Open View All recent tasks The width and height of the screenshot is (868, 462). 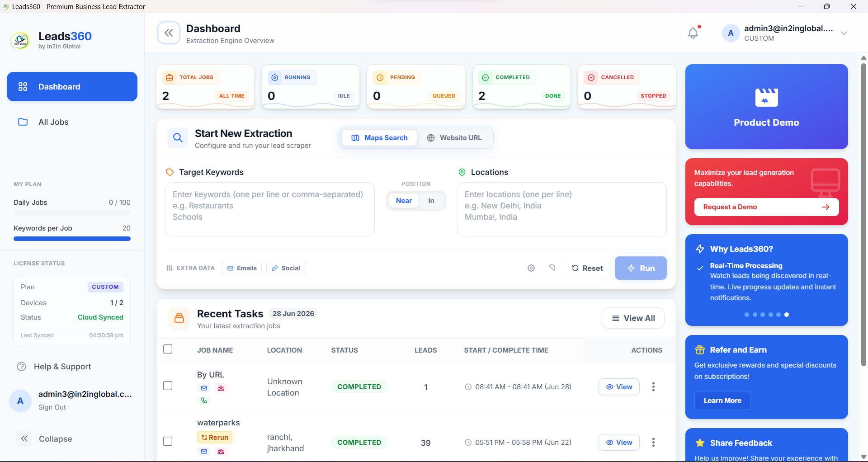point(633,318)
